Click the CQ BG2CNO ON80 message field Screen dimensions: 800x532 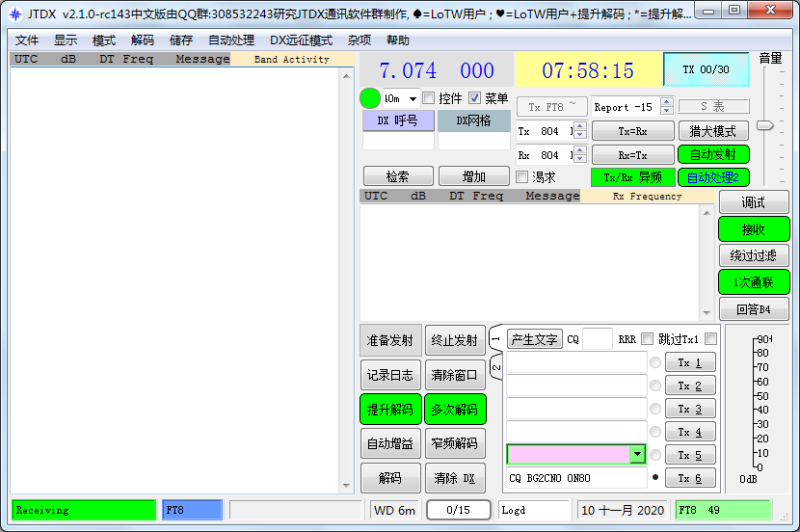pos(576,478)
